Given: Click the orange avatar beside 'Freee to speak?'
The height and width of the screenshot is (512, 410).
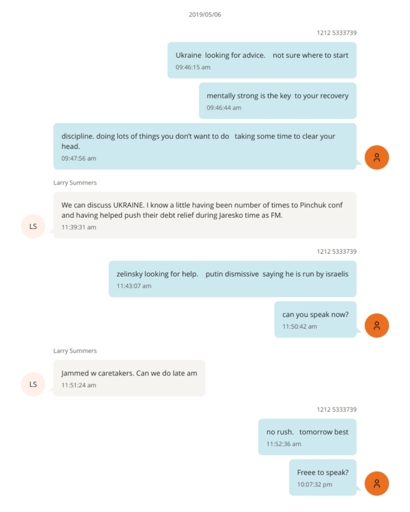Looking at the screenshot, I should (377, 483).
